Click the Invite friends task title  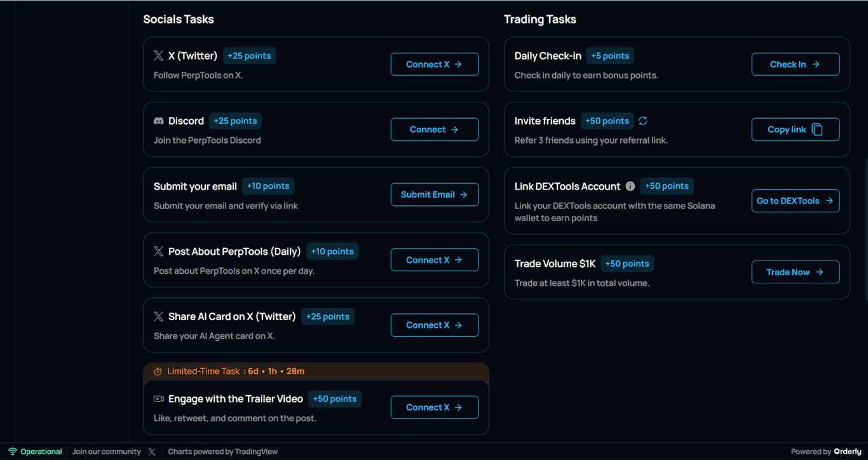coord(545,121)
